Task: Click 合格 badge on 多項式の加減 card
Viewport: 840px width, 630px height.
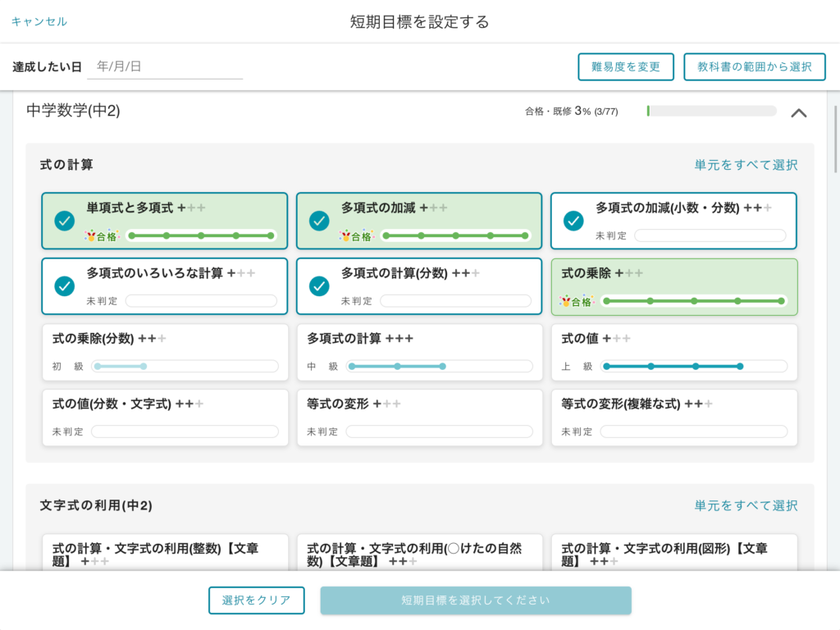Action: [356, 236]
